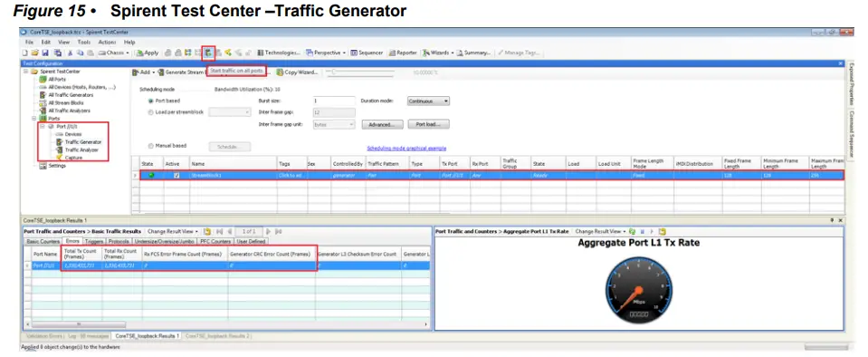Open the Inter frame gap unit dropdown
868x357 pixels.
click(333, 125)
